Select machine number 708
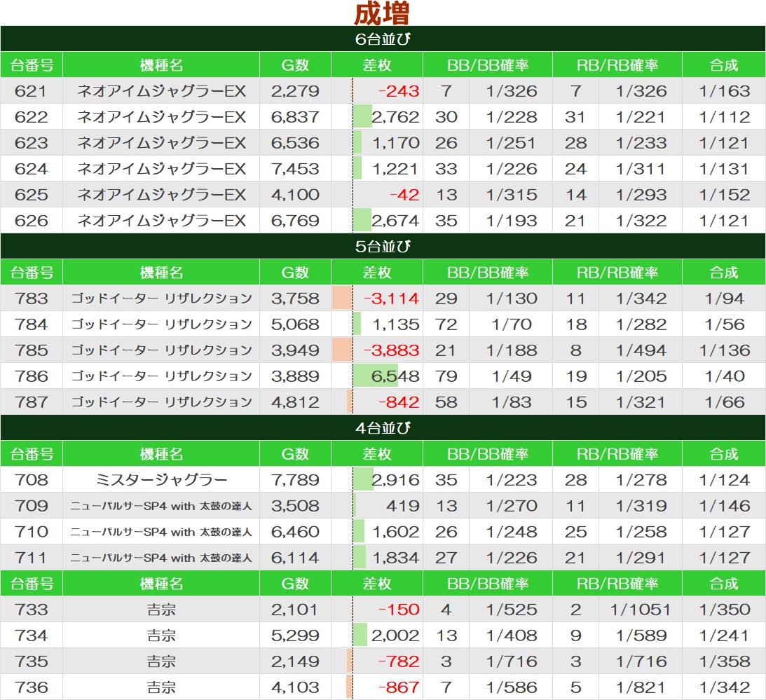The height and width of the screenshot is (700, 766). coord(32,480)
